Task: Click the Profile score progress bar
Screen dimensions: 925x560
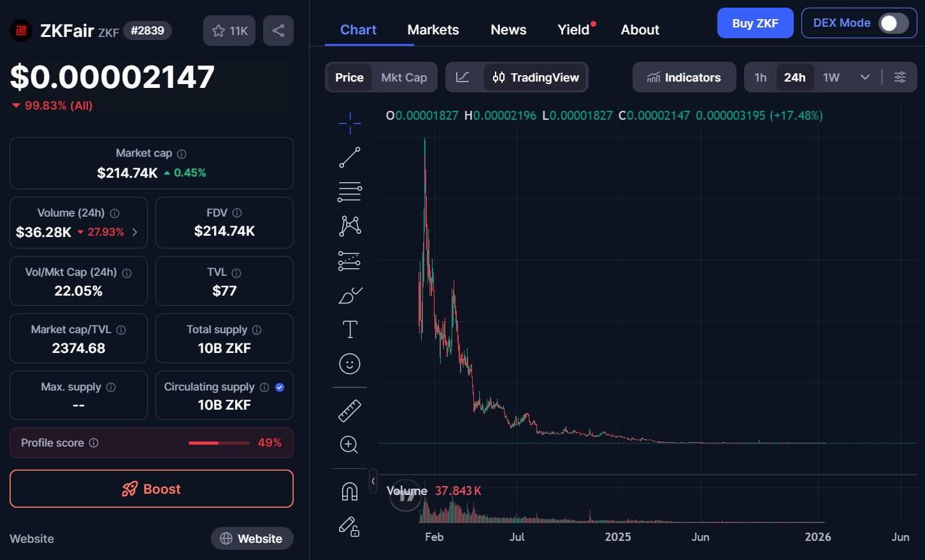Action: coord(219,443)
